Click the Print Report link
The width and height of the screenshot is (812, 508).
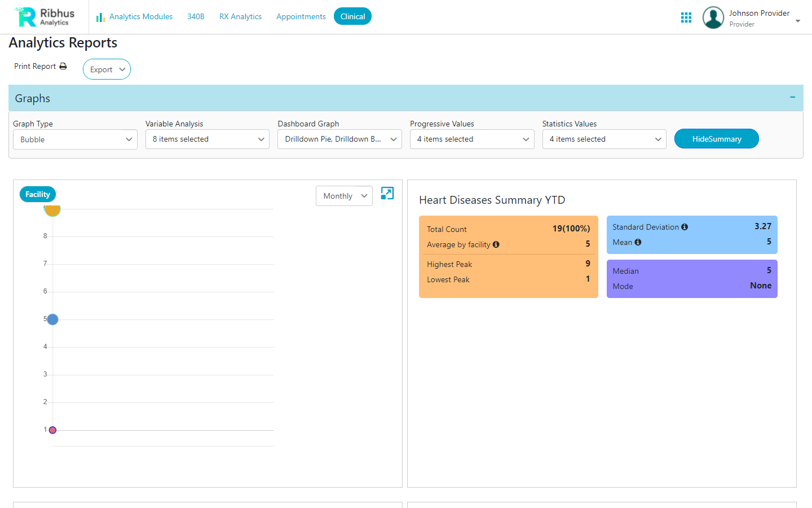click(x=35, y=66)
